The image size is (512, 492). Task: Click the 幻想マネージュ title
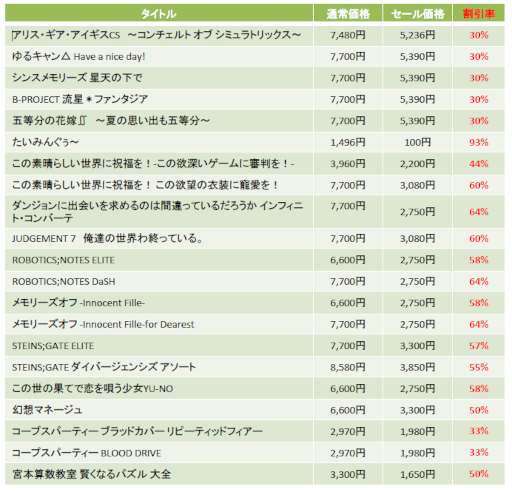pos(47,410)
